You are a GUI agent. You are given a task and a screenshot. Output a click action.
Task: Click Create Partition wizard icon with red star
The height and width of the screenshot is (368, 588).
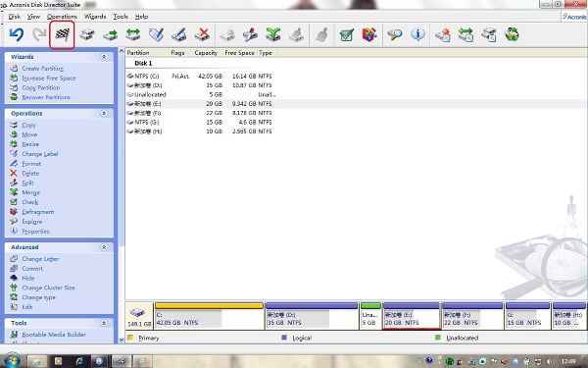pyautogui.click(x=443, y=35)
